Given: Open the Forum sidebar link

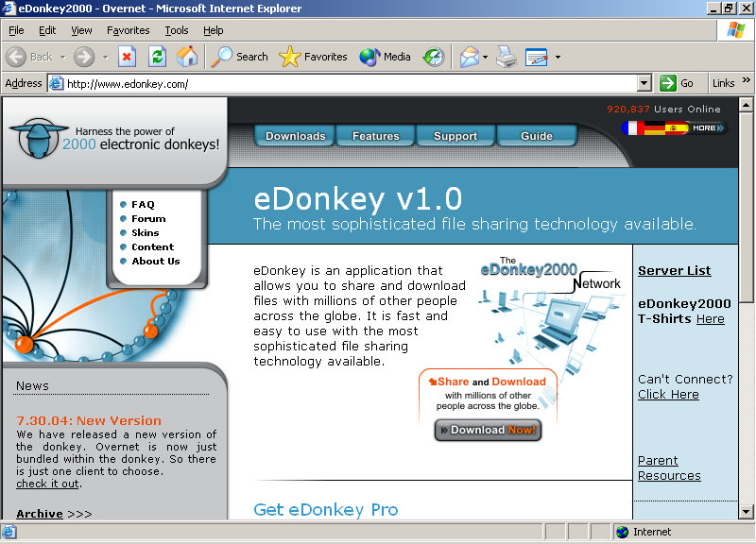Looking at the screenshot, I should [148, 218].
